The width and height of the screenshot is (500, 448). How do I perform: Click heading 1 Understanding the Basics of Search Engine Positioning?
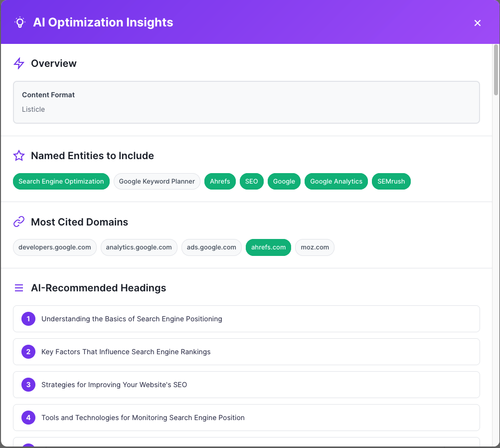click(246, 319)
